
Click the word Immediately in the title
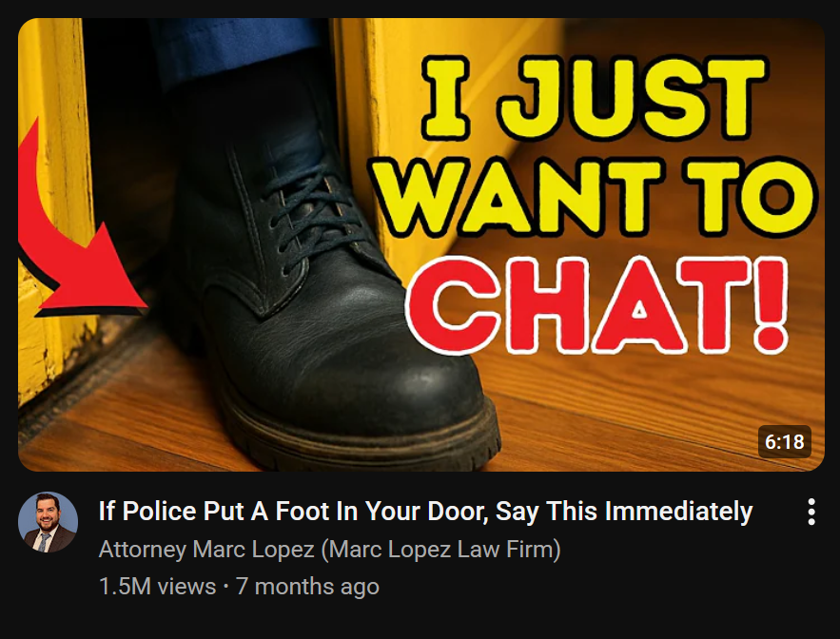pyautogui.click(x=678, y=511)
